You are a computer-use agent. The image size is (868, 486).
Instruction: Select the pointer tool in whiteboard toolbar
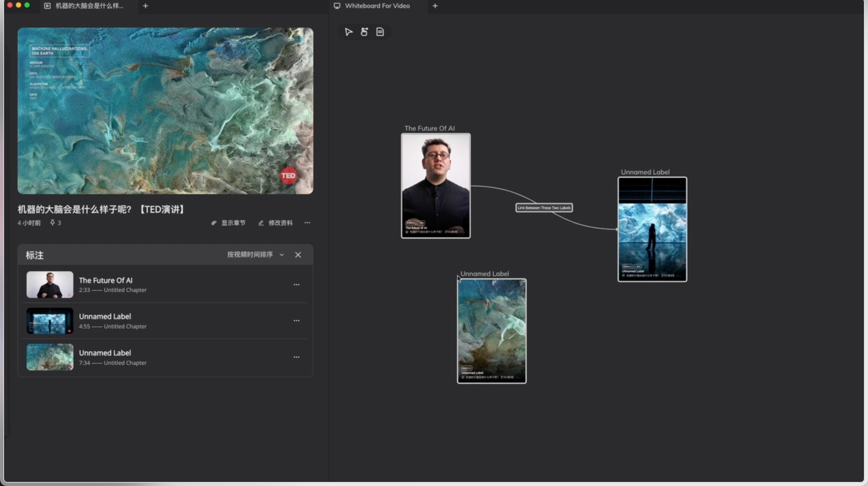(349, 32)
